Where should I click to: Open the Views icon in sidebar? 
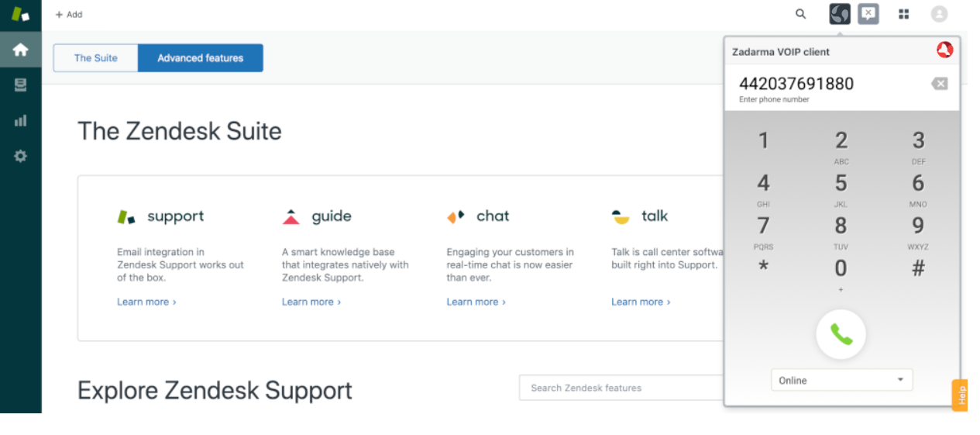[x=20, y=85]
